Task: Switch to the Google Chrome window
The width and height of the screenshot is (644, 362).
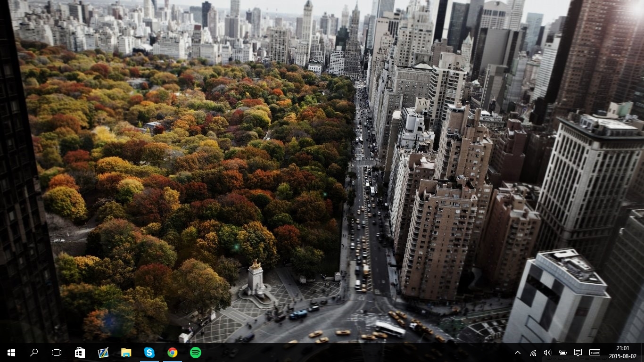Action: point(173,353)
